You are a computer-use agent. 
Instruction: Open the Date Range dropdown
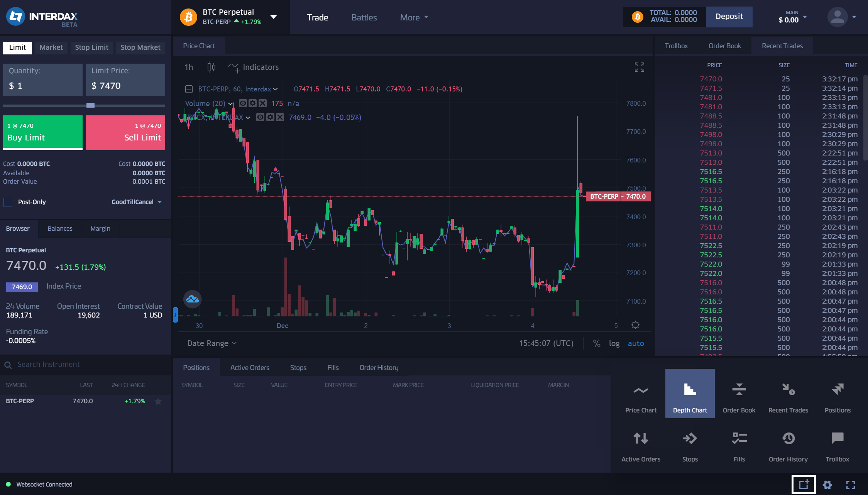(212, 343)
